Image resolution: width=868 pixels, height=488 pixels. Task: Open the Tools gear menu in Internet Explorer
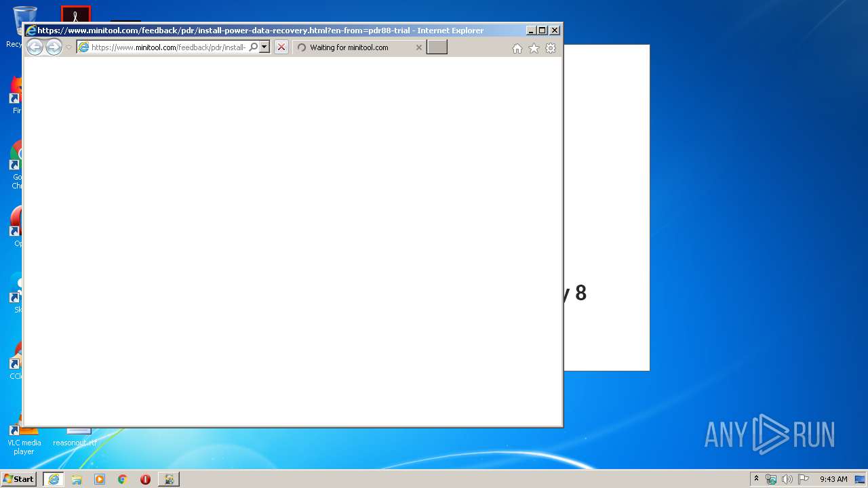pyautogui.click(x=551, y=48)
